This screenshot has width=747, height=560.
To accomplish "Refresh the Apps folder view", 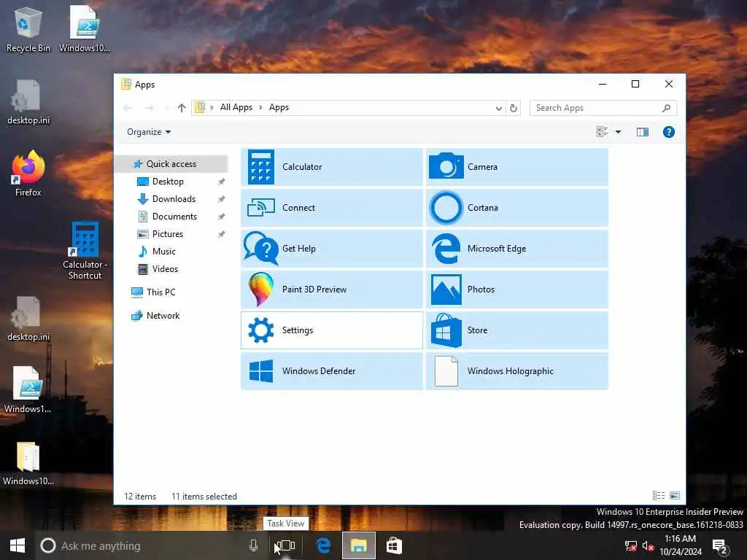I will [x=513, y=108].
